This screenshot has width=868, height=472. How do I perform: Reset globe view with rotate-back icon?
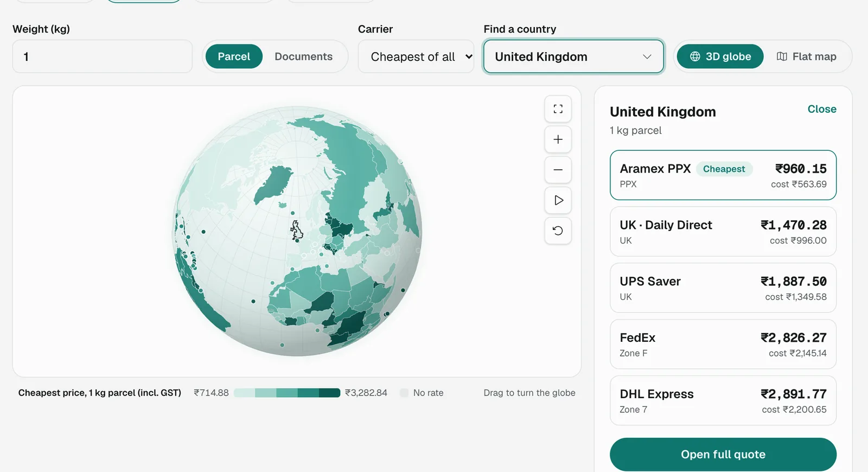[558, 231]
